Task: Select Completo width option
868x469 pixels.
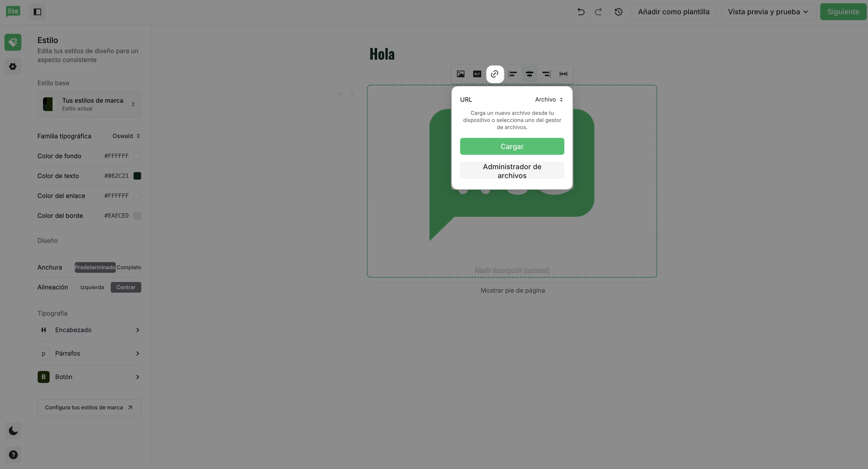Action: point(129,267)
